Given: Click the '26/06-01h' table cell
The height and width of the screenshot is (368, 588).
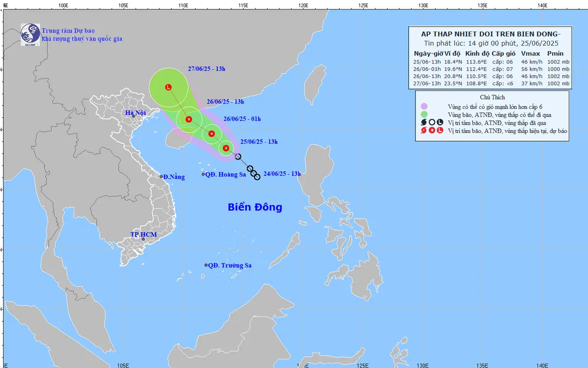Looking at the screenshot, I should coord(428,69).
